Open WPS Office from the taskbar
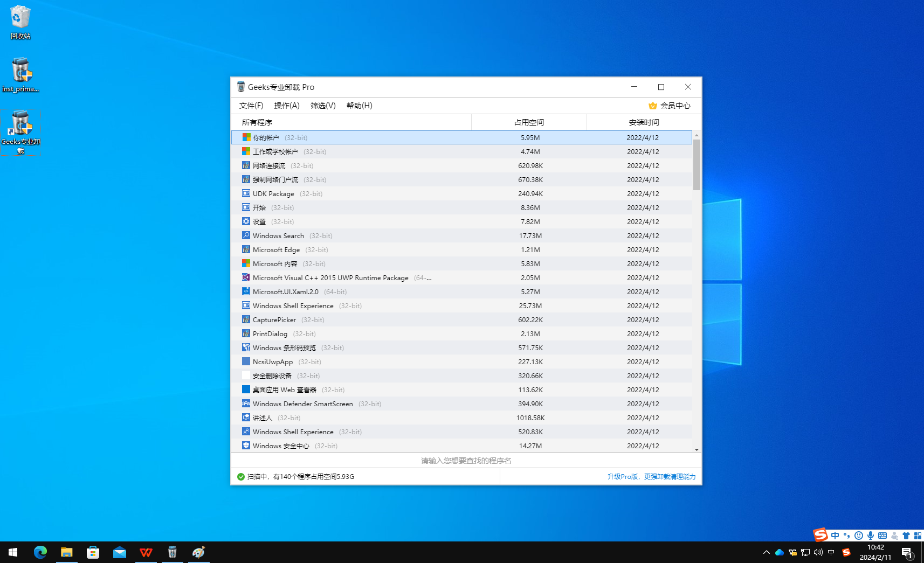The height and width of the screenshot is (563, 924). pyautogui.click(x=146, y=552)
